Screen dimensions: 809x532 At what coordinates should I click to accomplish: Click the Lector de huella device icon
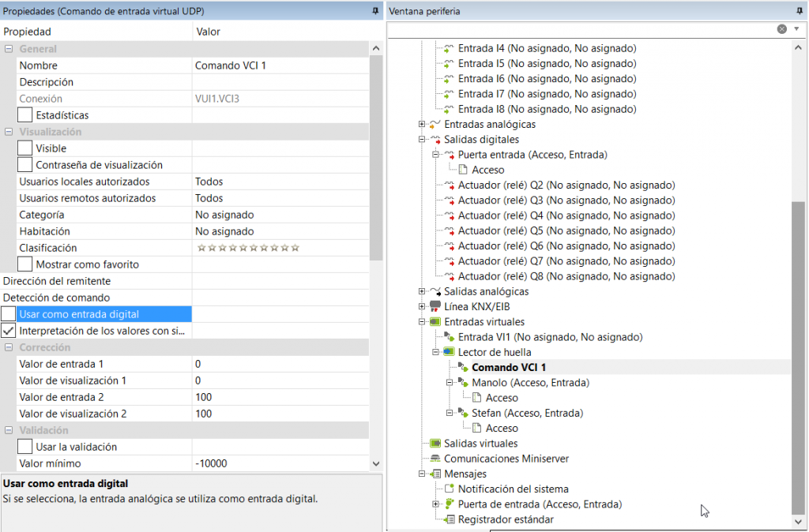pos(450,352)
